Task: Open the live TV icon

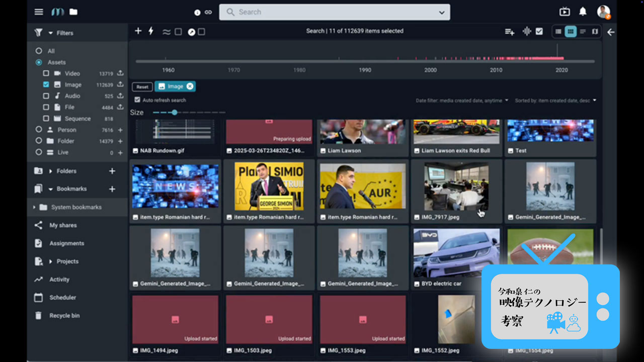Action: (565, 12)
